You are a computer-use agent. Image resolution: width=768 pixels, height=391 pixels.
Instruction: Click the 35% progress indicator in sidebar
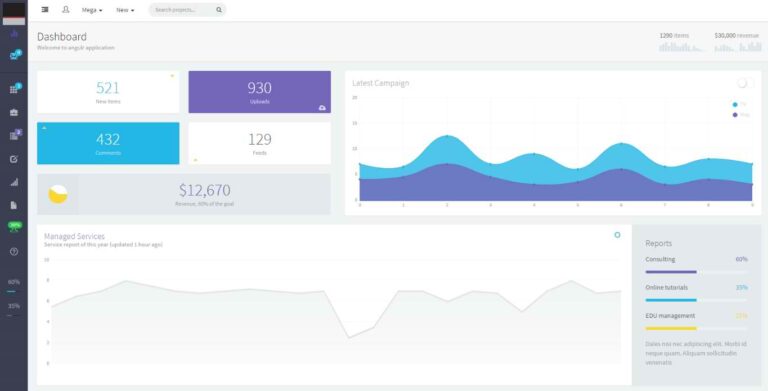pos(14,309)
